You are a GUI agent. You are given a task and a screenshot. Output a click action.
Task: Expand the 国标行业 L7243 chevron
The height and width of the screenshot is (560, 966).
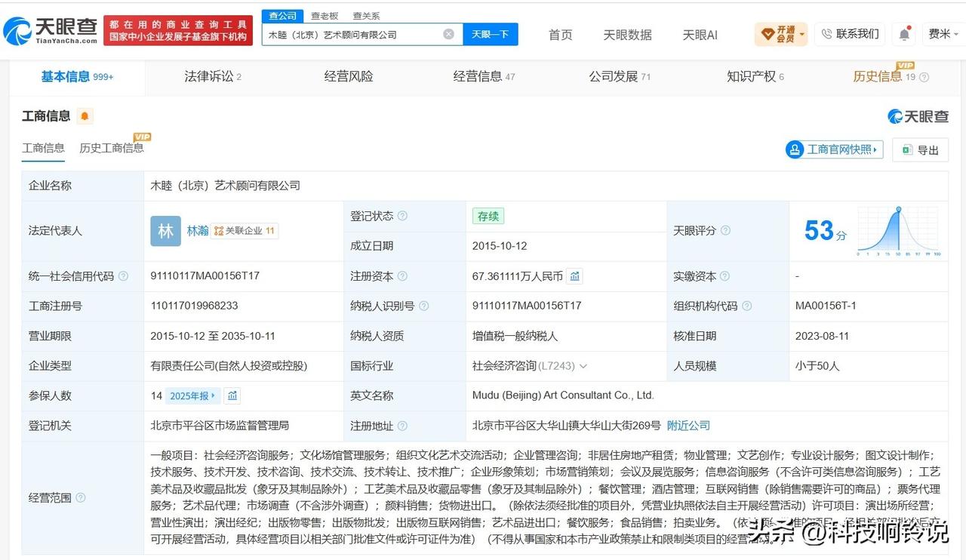click(x=583, y=366)
